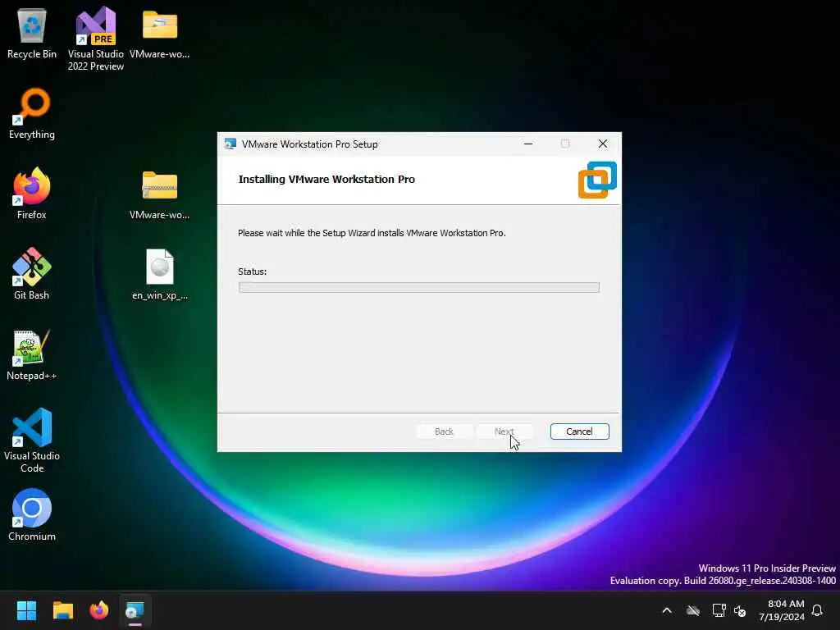Screen dimensions: 840x630
Task: Open Firefox from the taskbar
Action: pos(98,610)
